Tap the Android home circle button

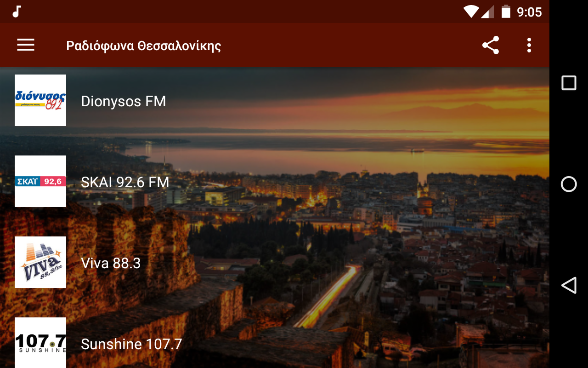[569, 184]
